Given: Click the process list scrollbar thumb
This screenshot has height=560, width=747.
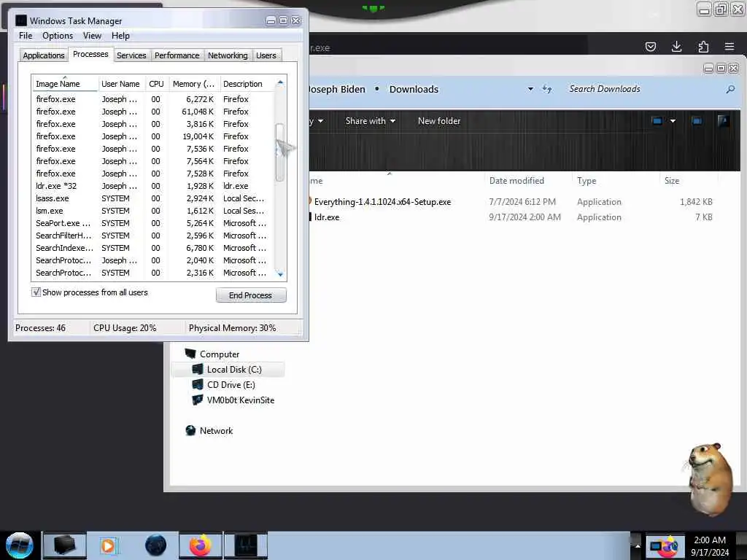Looking at the screenshot, I should point(280,152).
